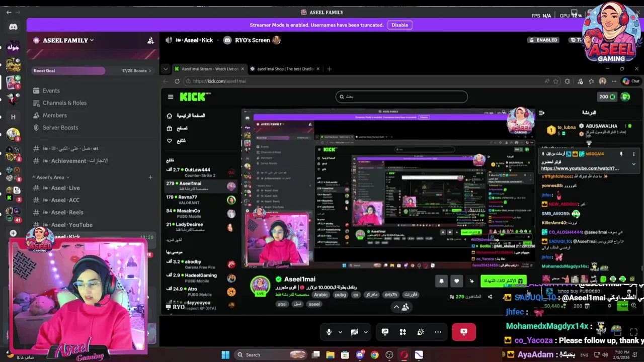Viewport: 644px width, 362px height.
Task: Open the Windows Start menu
Action: tap(225, 354)
